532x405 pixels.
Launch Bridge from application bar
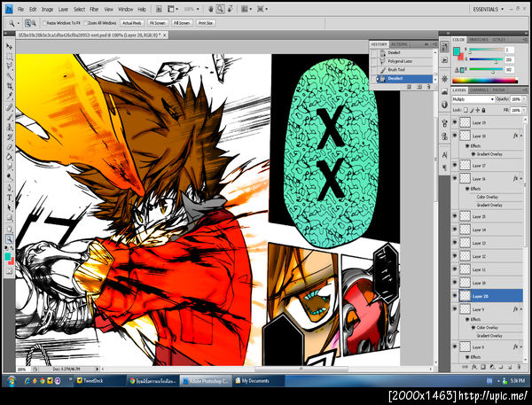point(159,9)
